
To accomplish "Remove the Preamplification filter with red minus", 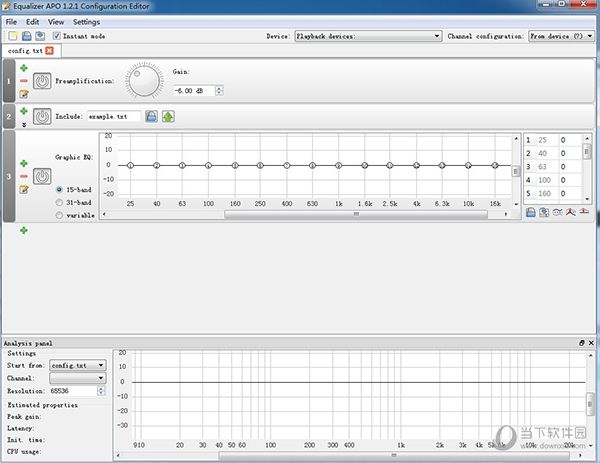I will (x=24, y=81).
